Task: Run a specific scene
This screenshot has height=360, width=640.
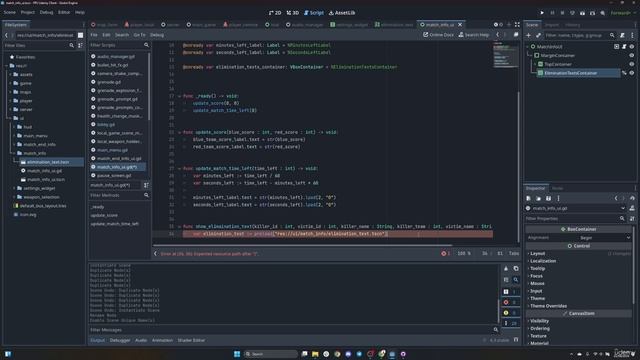Action: coord(593,13)
